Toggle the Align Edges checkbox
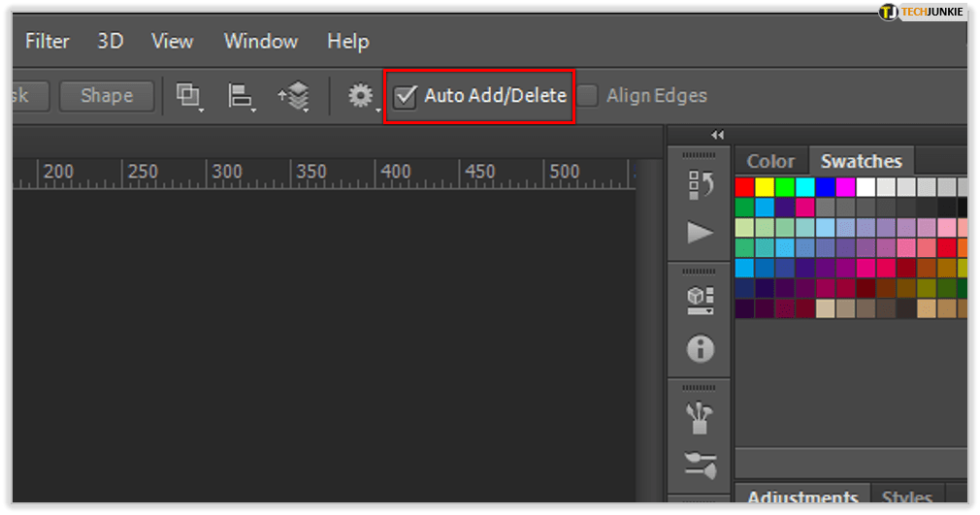980x515 pixels. pos(587,96)
